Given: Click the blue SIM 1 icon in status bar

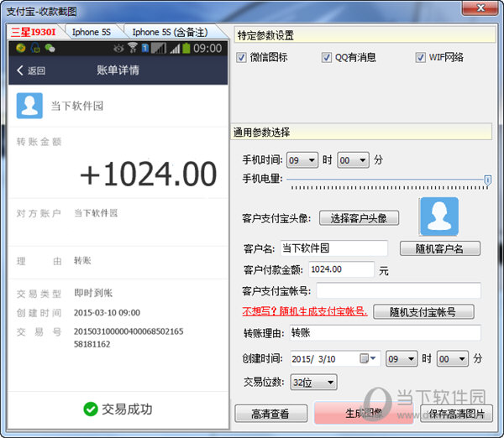Looking at the screenshot, I should coord(145,48).
